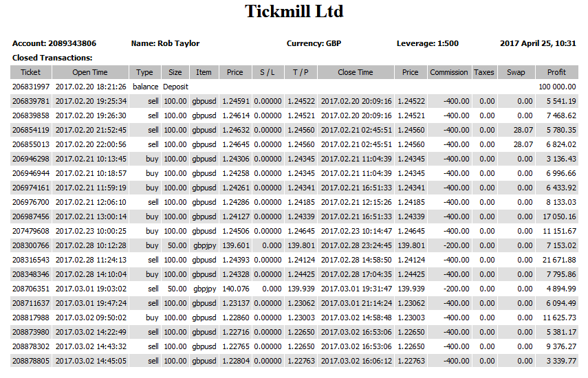Click profit value 6 824.02
Image resolution: width=588 pixels, height=378 pixels.
click(561, 144)
